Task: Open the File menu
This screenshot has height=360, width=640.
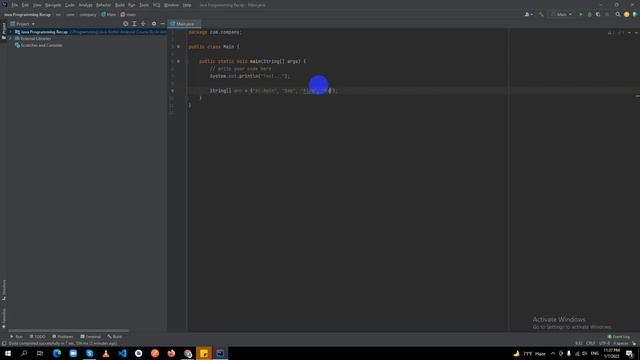Action: 15,5
